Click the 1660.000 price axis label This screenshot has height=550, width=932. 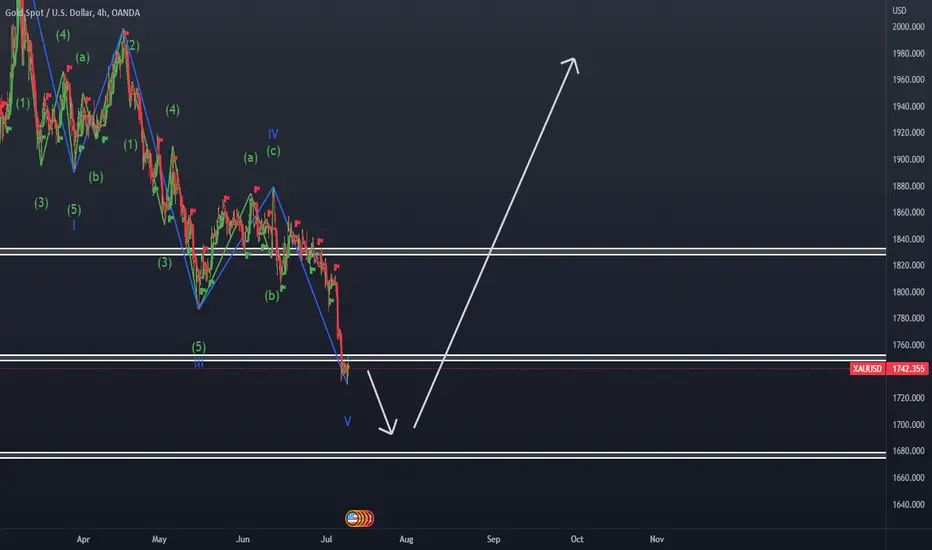[x=908, y=477]
